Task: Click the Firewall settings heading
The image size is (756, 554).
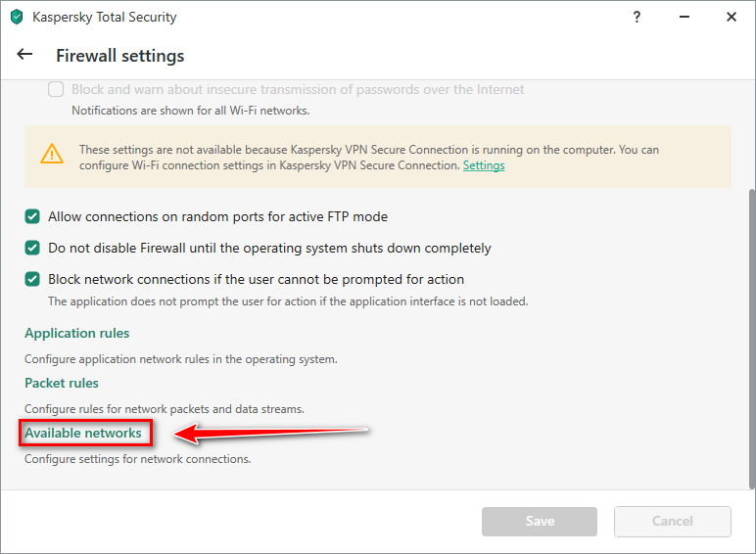Action: coord(120,56)
